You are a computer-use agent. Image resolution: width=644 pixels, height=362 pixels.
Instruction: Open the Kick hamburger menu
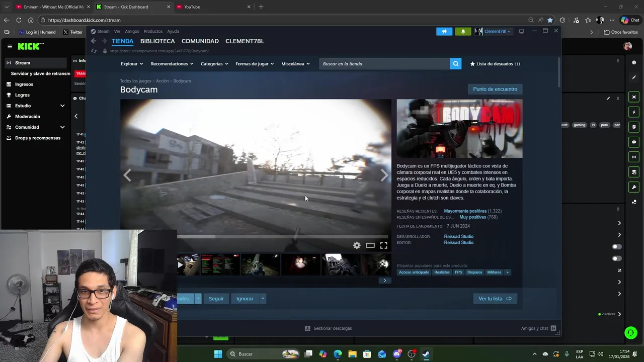point(10,46)
